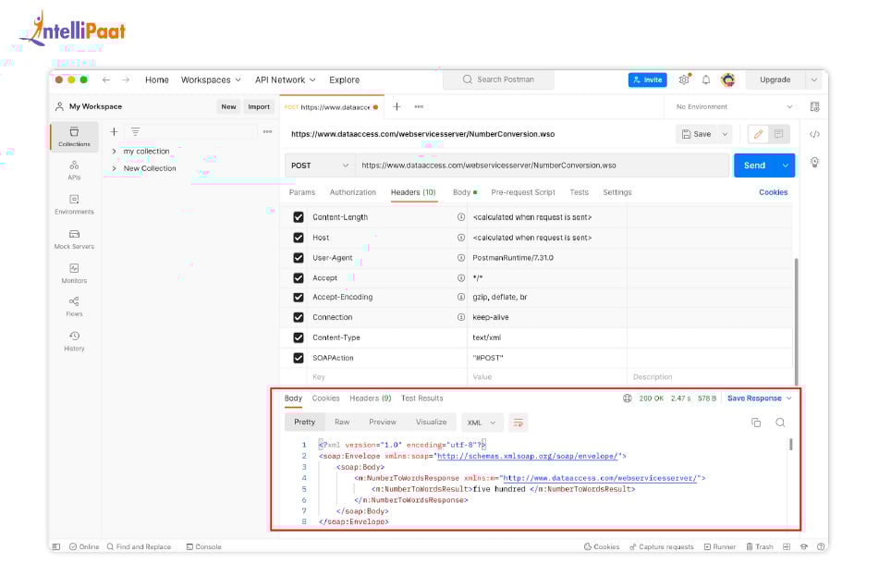This screenshot has width=879, height=588.
Task: Switch to the request Body tab
Action: (465, 192)
